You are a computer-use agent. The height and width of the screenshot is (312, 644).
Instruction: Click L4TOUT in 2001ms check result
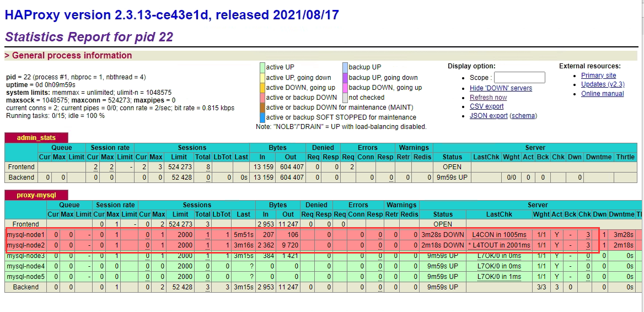coord(498,245)
